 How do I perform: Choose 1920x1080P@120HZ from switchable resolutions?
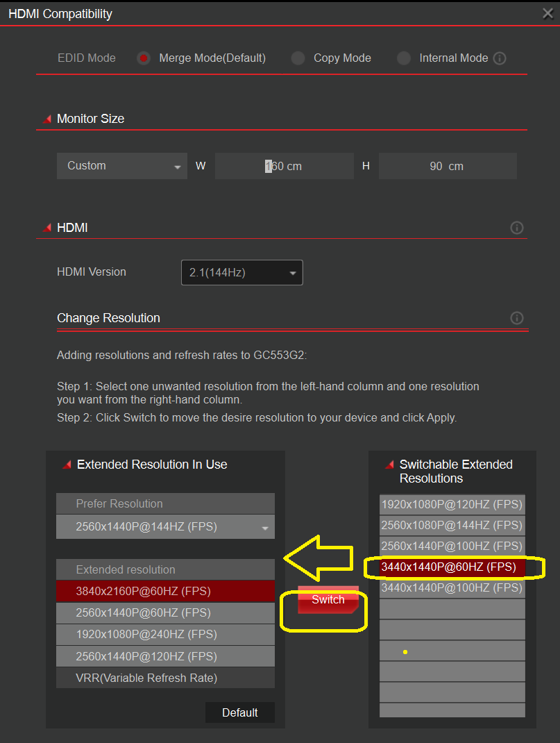(x=452, y=504)
